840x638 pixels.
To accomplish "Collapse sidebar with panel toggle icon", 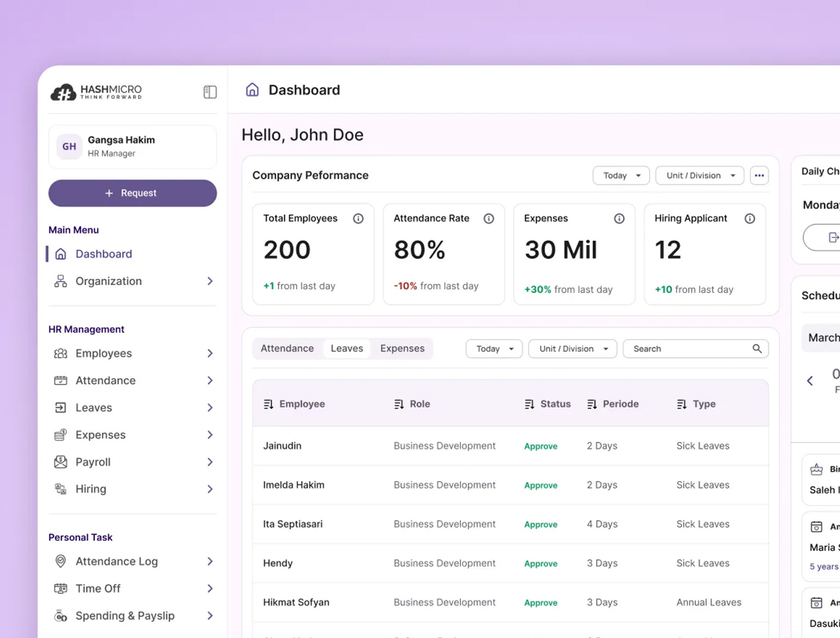I will click(210, 92).
